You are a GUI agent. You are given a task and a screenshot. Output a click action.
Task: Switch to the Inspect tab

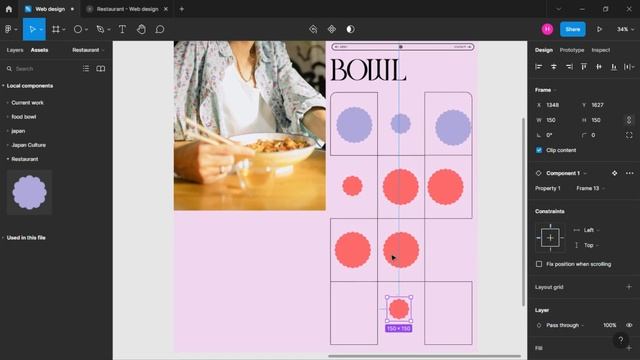pyautogui.click(x=601, y=50)
